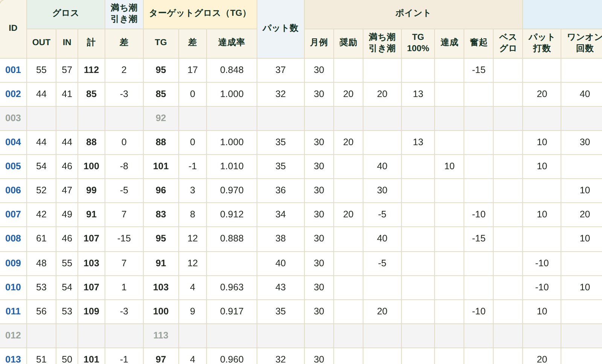Select TG value 92 in row 003

coord(161,118)
